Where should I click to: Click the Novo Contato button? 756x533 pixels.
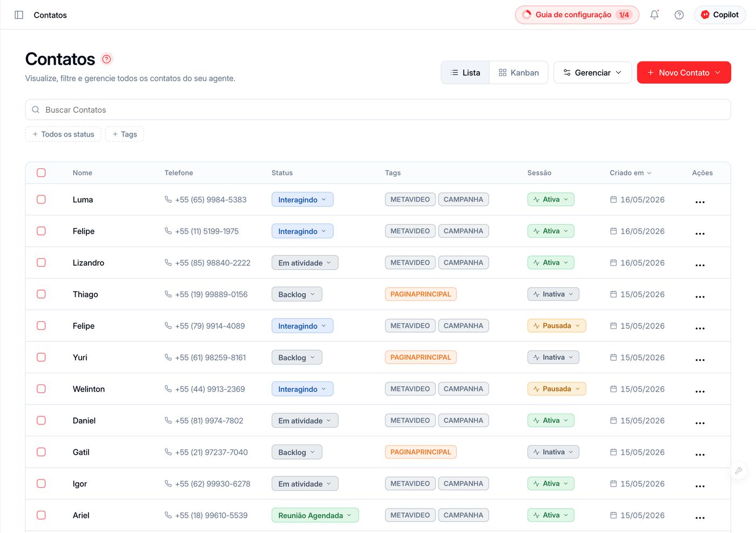684,72
